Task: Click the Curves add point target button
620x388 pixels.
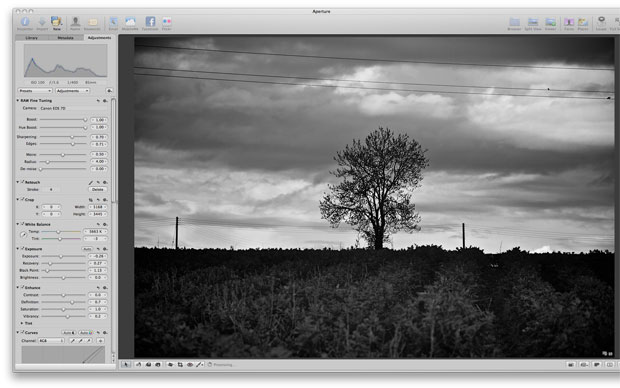Action: [x=100, y=341]
